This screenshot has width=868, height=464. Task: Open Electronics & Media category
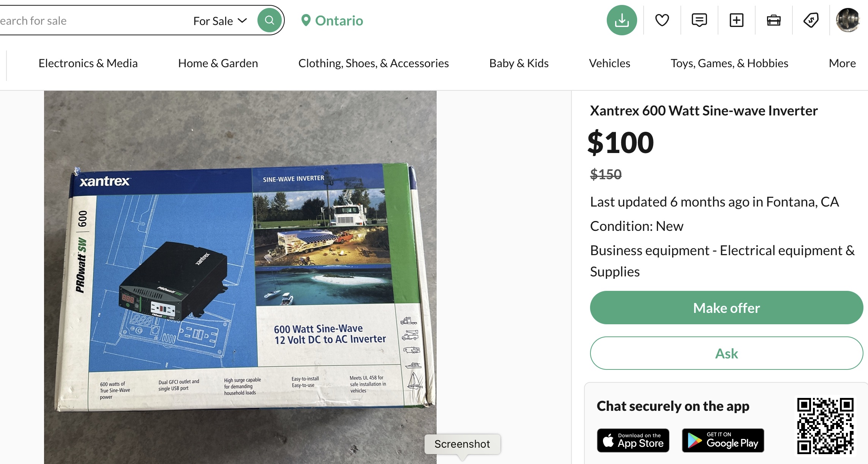[x=88, y=63]
